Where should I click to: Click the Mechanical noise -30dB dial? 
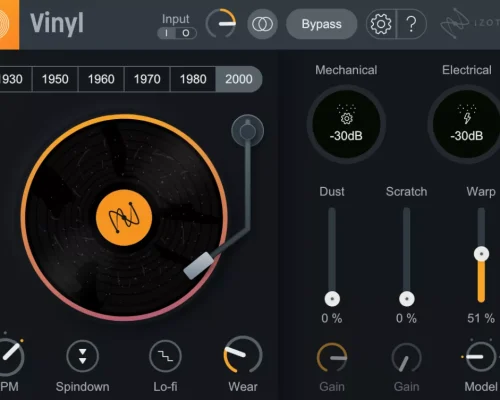point(346,124)
